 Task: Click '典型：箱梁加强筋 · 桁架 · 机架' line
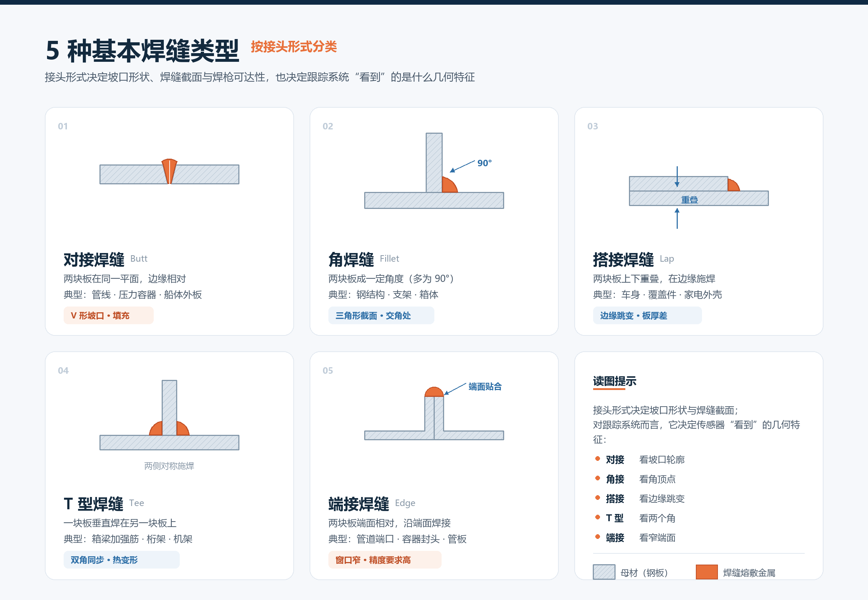coord(128,539)
